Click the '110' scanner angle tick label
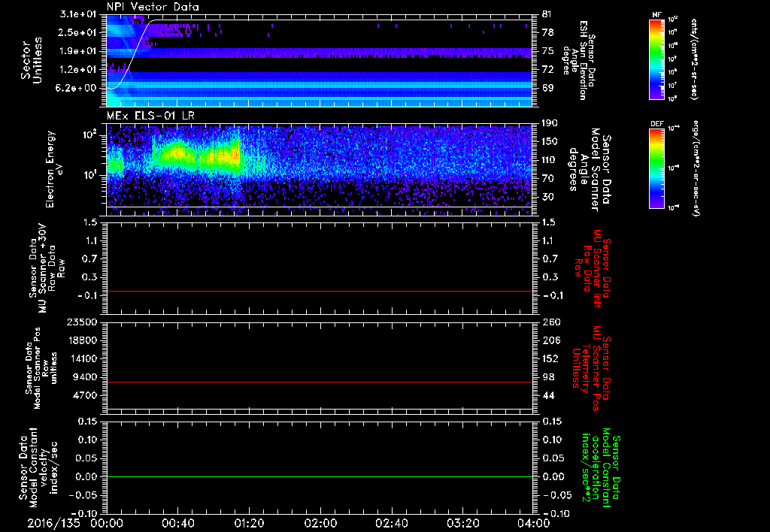Image resolution: width=770 pixels, height=532 pixels. [x=550, y=160]
